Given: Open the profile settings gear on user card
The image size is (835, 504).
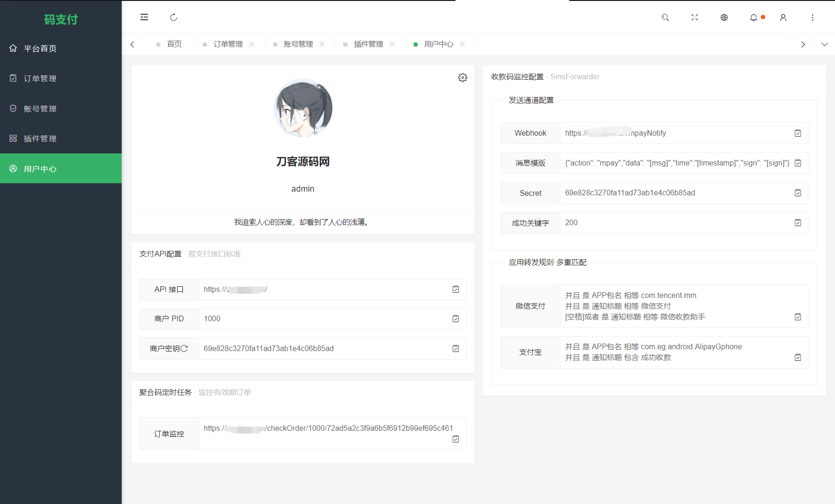Looking at the screenshot, I should tap(462, 77).
